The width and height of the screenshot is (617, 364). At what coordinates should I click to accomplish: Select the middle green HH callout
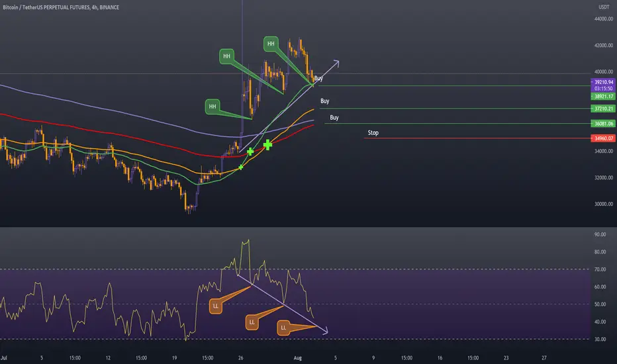[x=226, y=56]
